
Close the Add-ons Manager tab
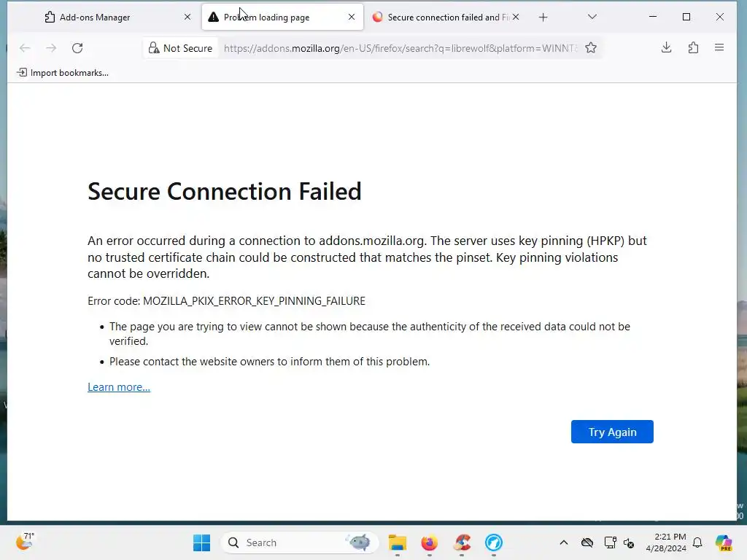coord(187,17)
